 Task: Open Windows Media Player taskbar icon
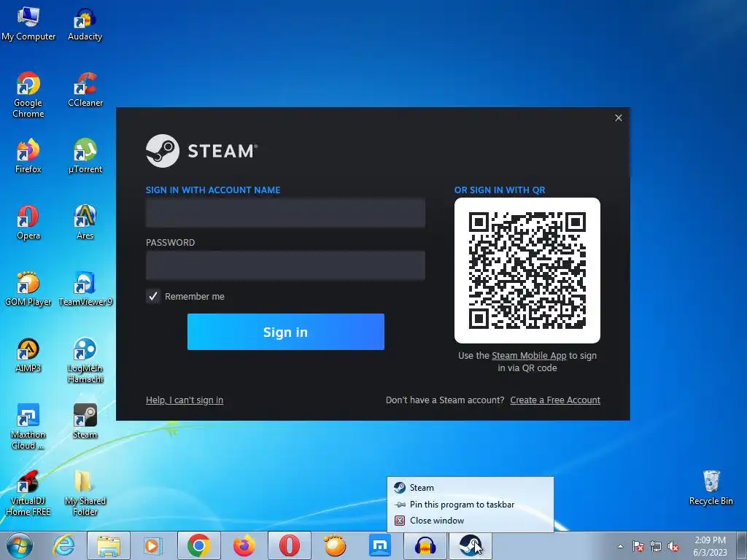[153, 545]
